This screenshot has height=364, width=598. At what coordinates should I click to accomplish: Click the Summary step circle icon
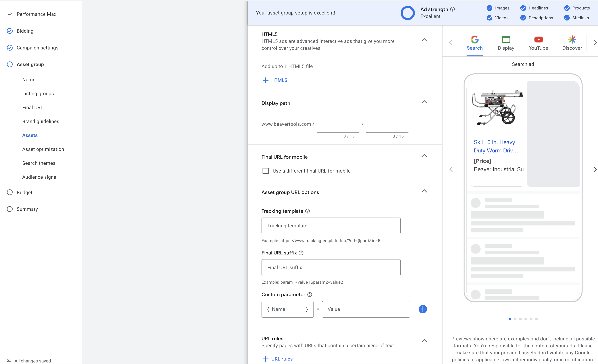[x=10, y=209]
